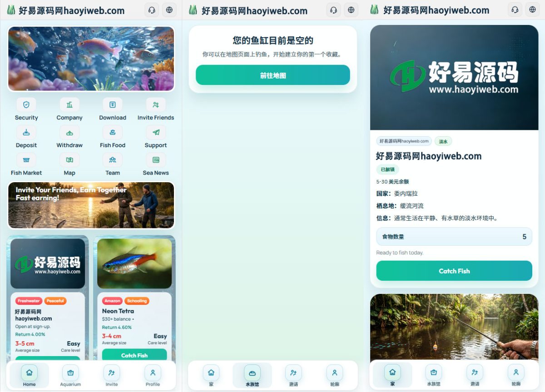Open the Sea News icon
Image resolution: width=545 pixels, height=392 pixels.
point(156,160)
